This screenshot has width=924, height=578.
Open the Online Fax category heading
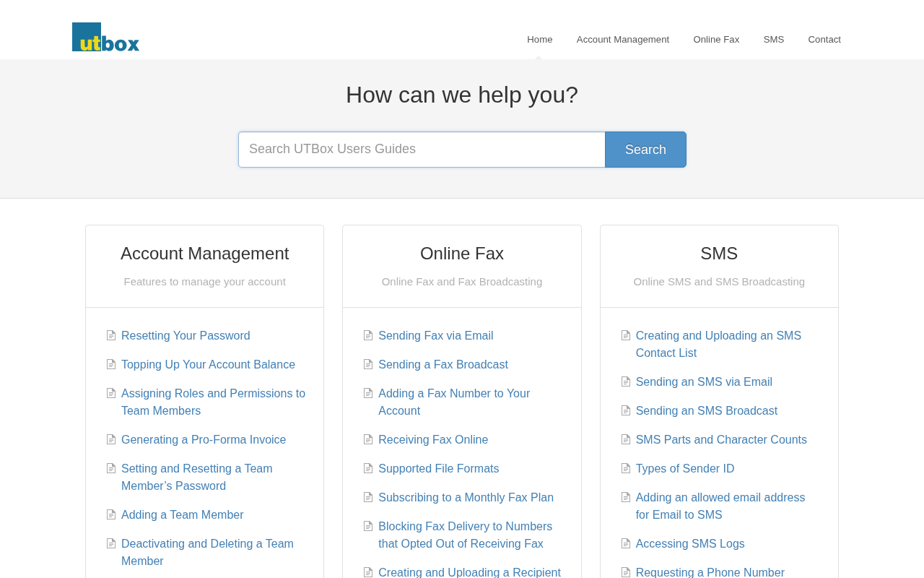click(x=462, y=254)
